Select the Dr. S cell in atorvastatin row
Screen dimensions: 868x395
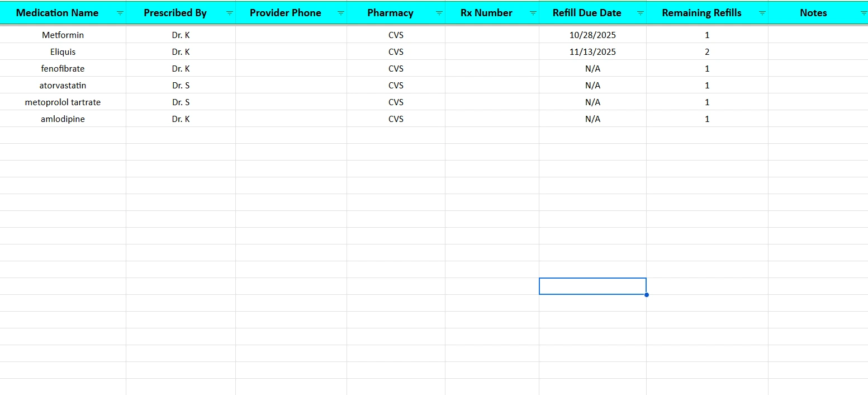pyautogui.click(x=181, y=85)
